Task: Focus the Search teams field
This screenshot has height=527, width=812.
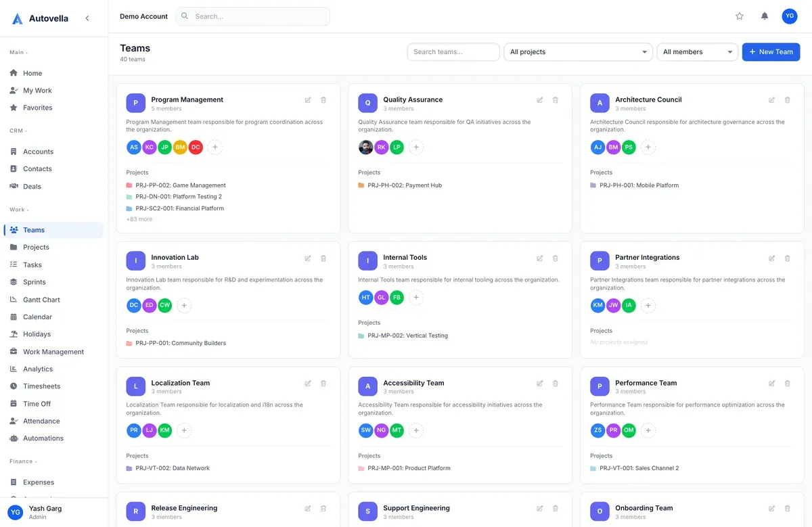Action: pos(453,52)
